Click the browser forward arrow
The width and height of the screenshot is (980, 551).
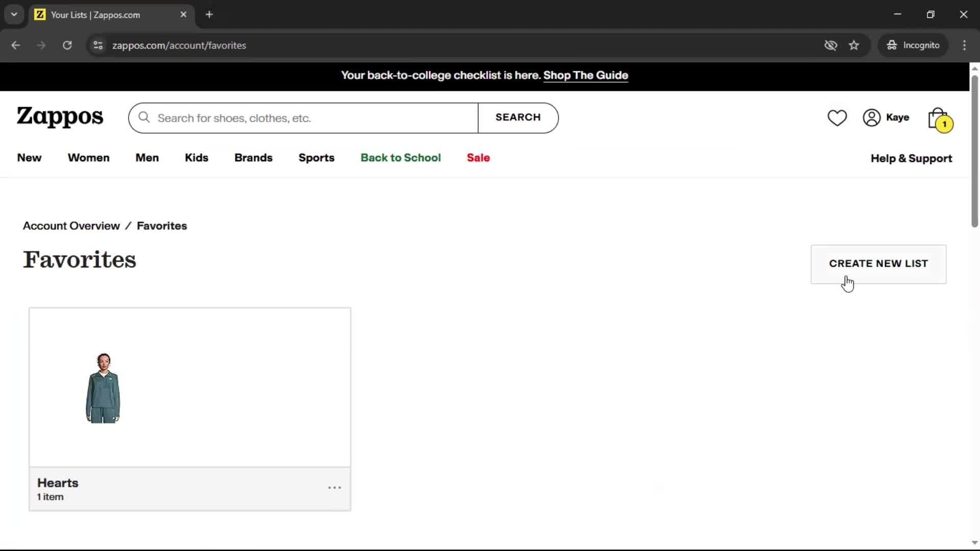pos(41,45)
